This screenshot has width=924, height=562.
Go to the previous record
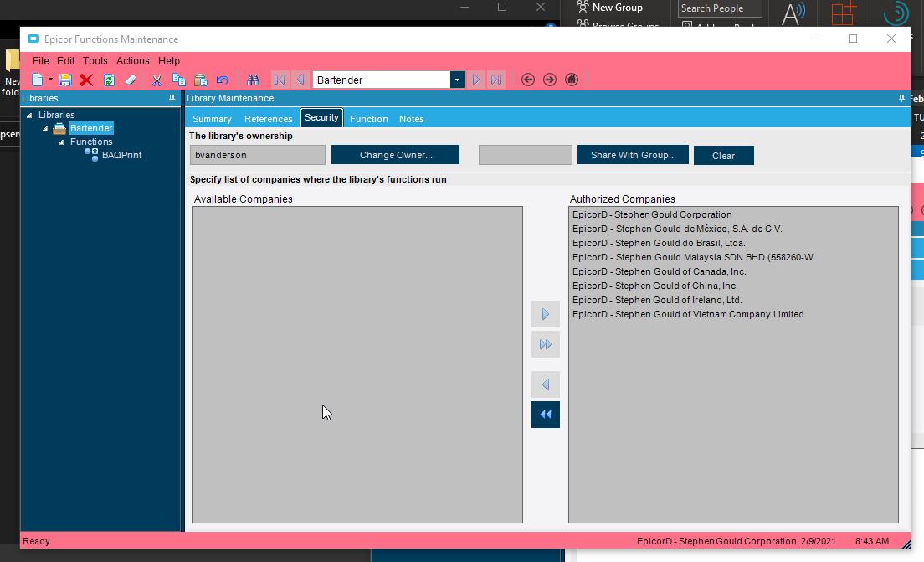pyautogui.click(x=300, y=80)
